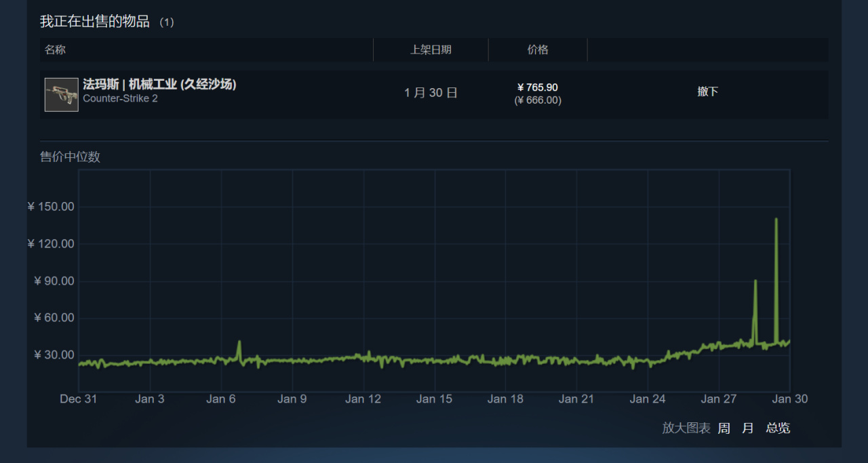Zoom graph to 总览 (lifetime) view
This screenshot has height=463, width=868.
pos(778,428)
